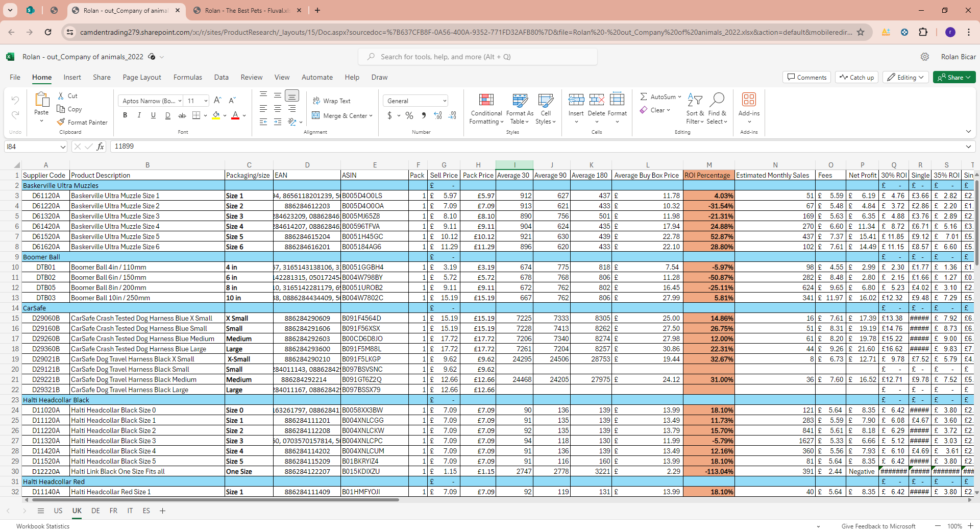
Task: Click the increase decimal icon
Action: coord(438,115)
